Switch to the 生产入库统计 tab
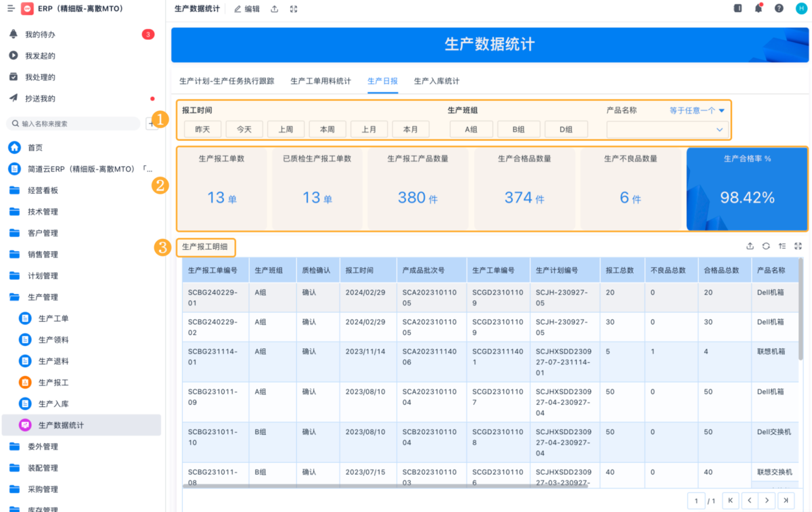Viewport: 812px width, 512px height. coord(436,81)
